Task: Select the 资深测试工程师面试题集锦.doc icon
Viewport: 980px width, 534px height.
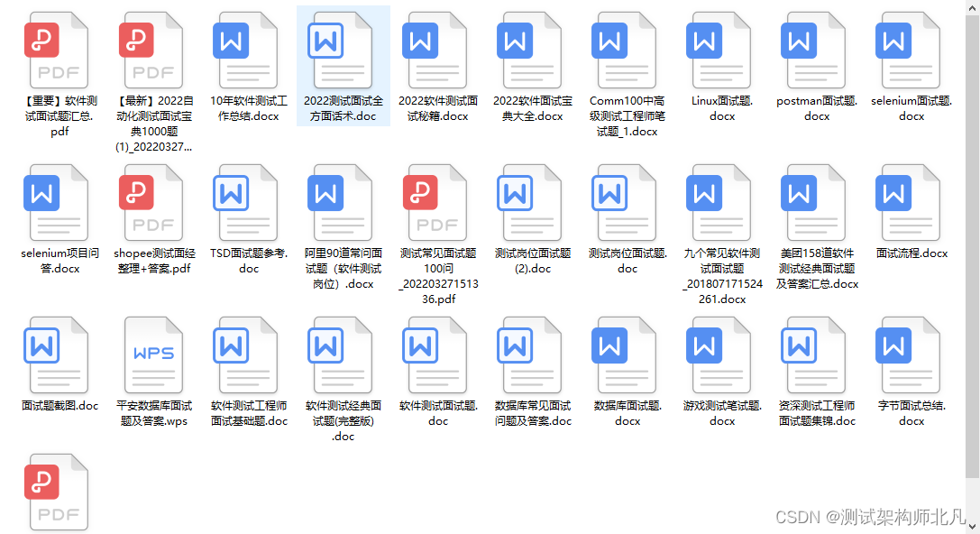Action: click(x=814, y=355)
